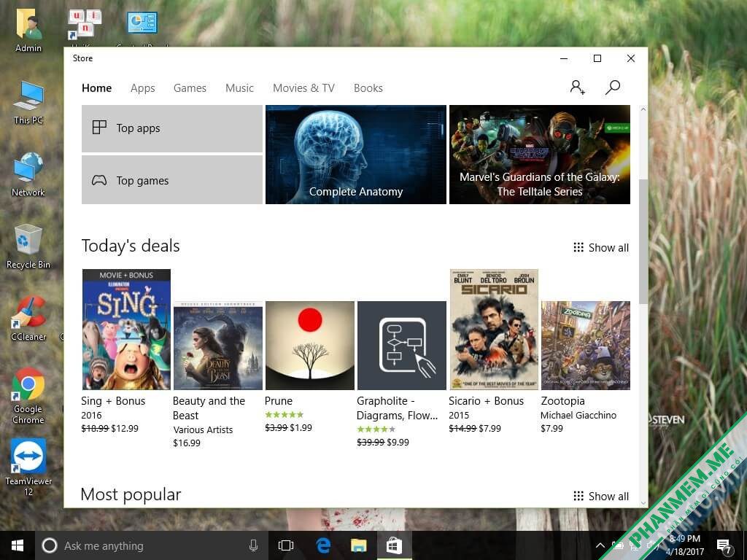Screen dimensions: 747x560
Task: Show hidden system tray icons
Action: coord(600,545)
